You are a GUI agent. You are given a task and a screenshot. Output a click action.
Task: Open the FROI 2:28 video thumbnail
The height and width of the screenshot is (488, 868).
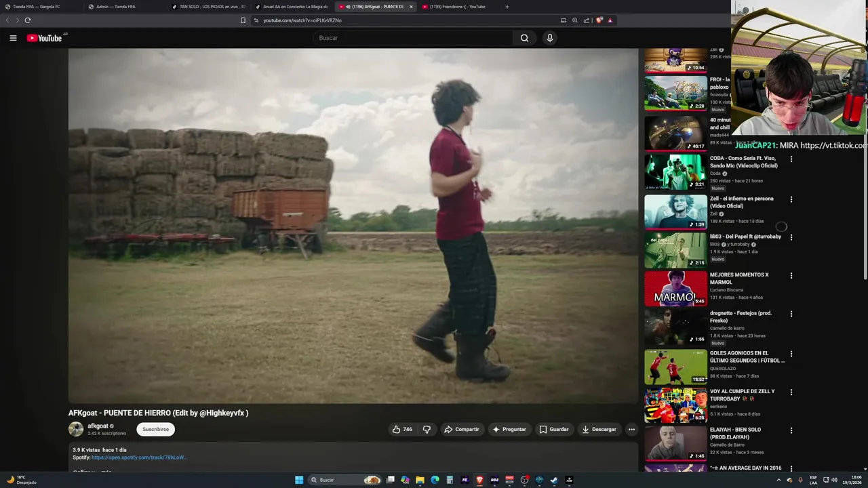click(675, 93)
